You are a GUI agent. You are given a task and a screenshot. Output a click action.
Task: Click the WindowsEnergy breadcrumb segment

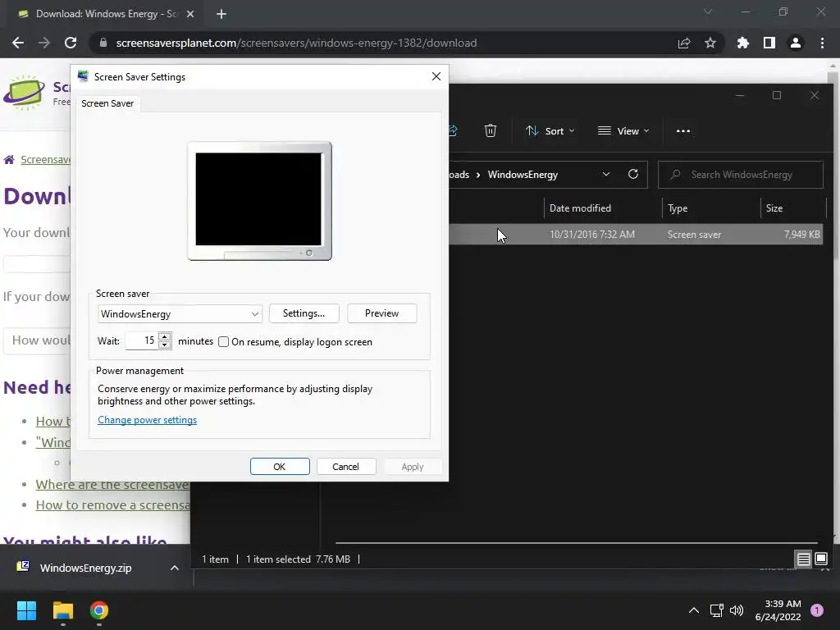pyautogui.click(x=523, y=175)
